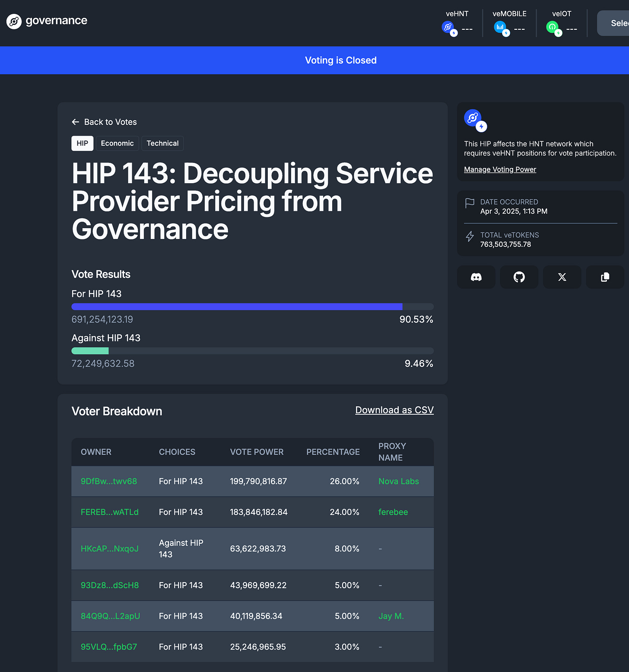The width and height of the screenshot is (629, 672).
Task: Open Jay M. proxy profile
Action: click(x=391, y=616)
